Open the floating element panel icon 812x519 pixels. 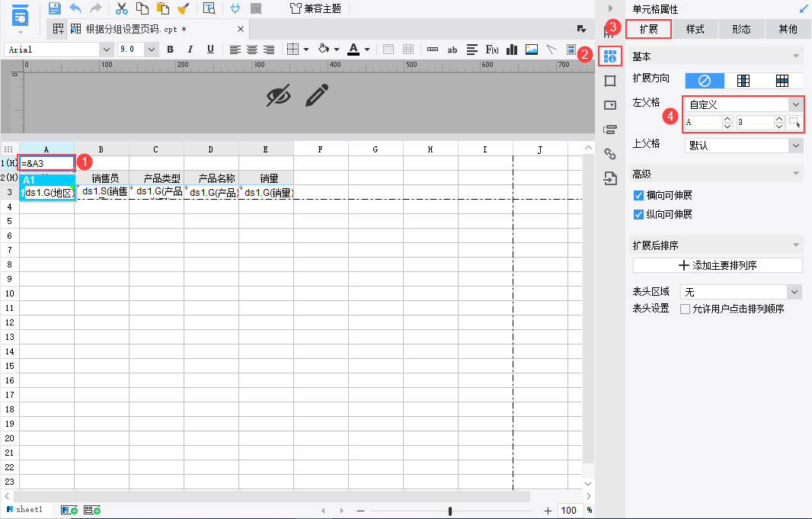pos(610,81)
